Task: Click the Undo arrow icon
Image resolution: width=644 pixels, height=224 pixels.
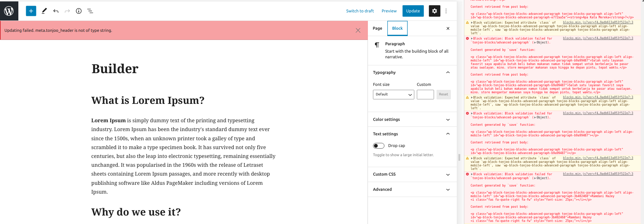Action: pos(56,11)
